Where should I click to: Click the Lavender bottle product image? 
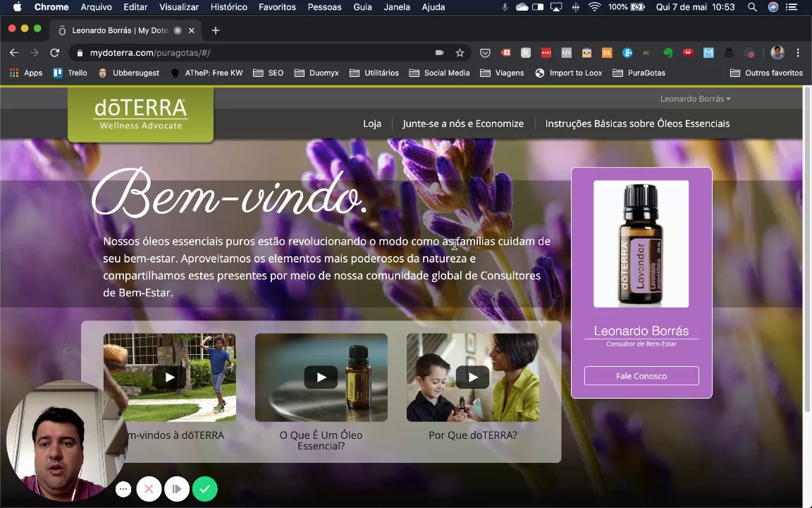tap(641, 243)
